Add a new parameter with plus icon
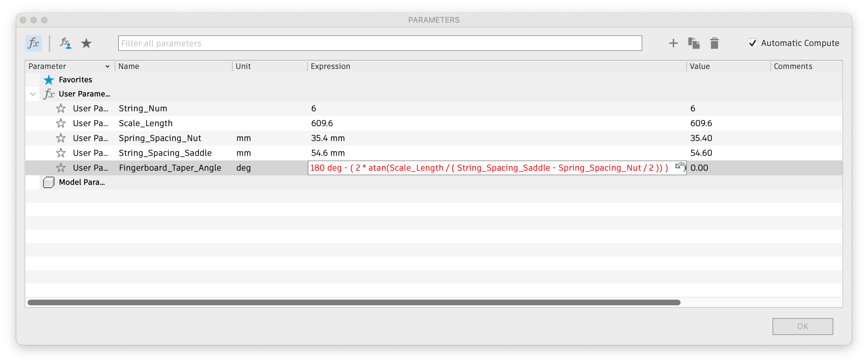This screenshot has width=868, height=364. (673, 43)
